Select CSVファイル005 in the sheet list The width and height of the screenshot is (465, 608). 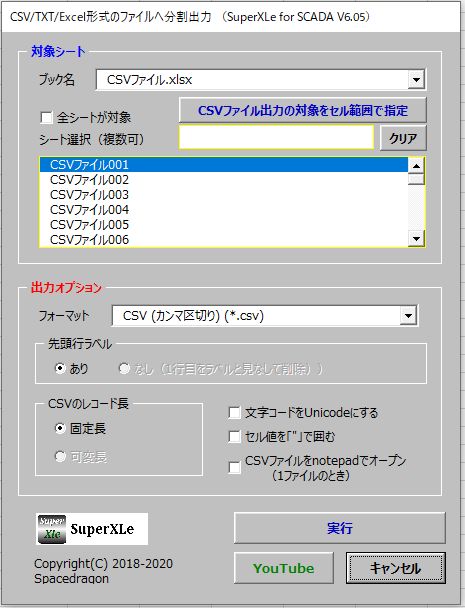224,225
